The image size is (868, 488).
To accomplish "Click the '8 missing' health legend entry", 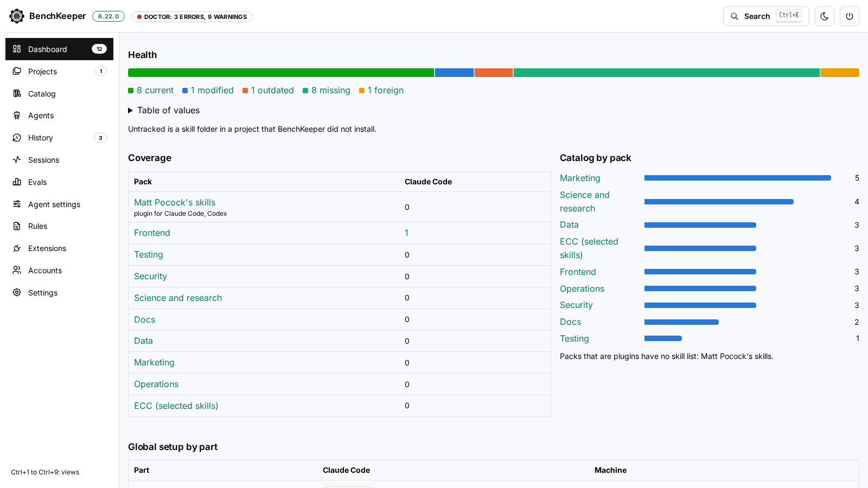I will (327, 90).
